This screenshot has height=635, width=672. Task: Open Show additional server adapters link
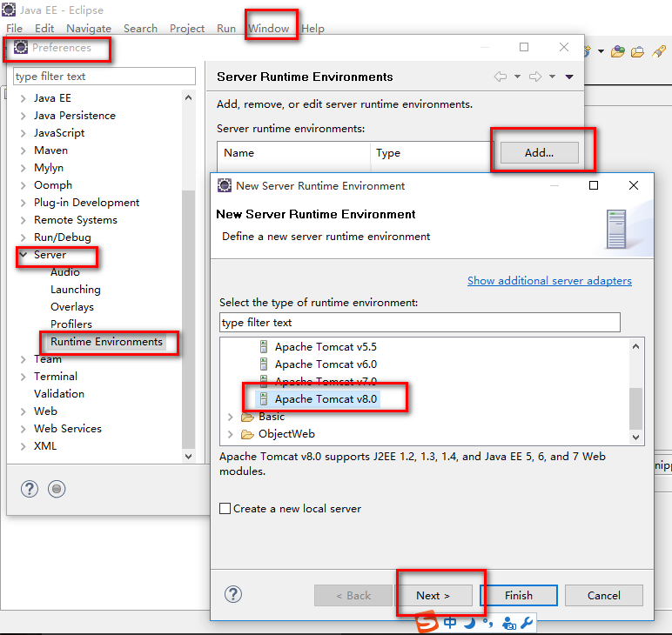click(549, 280)
